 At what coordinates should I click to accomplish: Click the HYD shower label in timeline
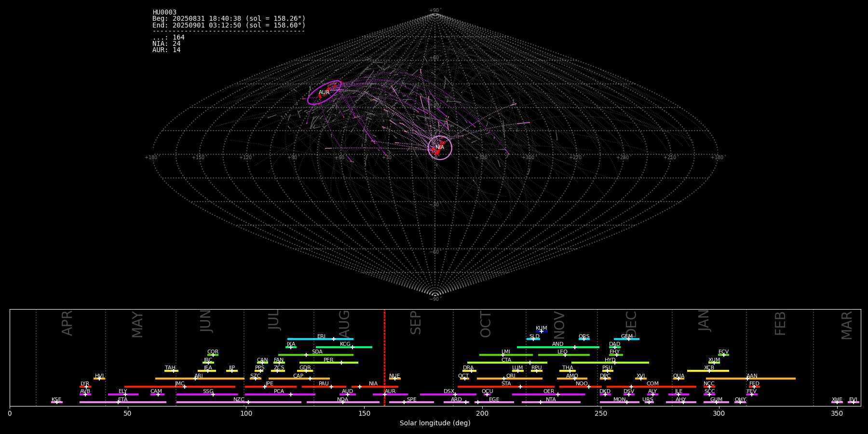pos(610,360)
